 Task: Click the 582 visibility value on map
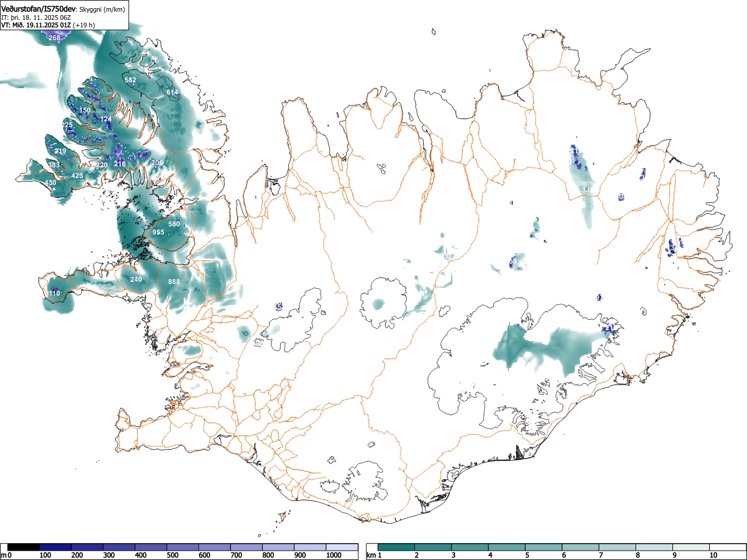point(130,80)
